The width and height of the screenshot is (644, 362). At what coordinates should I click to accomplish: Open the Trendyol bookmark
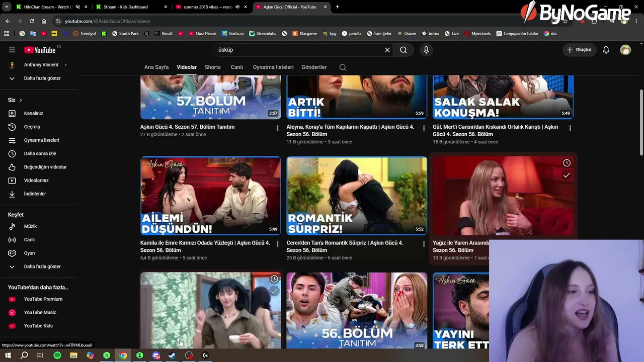(x=85, y=34)
